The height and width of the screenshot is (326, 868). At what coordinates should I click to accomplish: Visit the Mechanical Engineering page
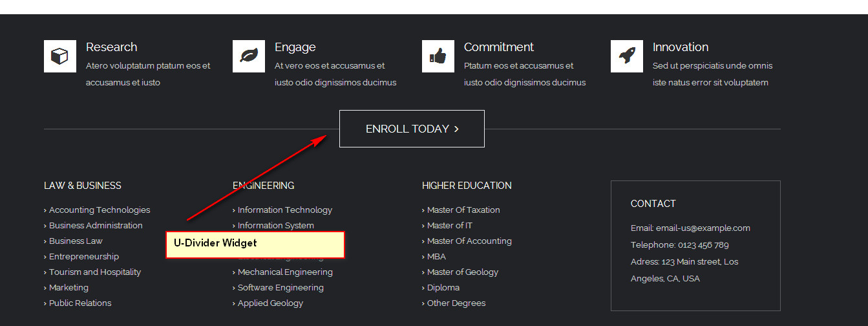tap(285, 272)
